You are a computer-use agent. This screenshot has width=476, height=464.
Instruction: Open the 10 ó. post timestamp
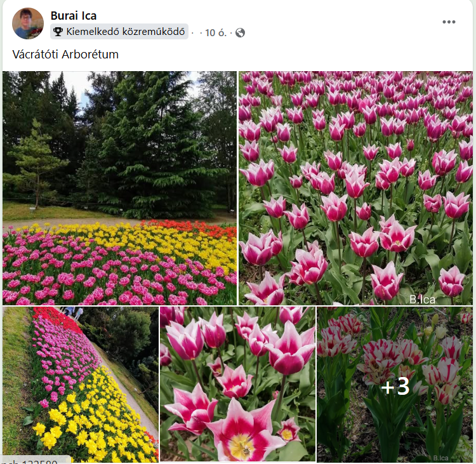pyautogui.click(x=216, y=32)
